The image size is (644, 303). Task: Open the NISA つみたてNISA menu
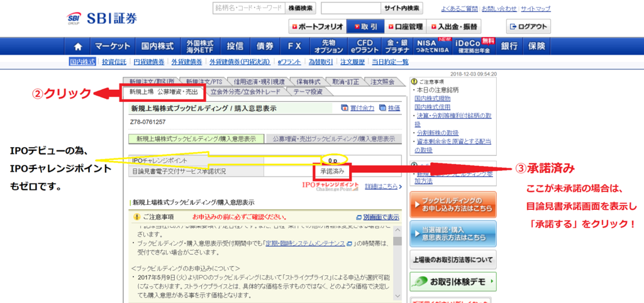click(x=432, y=47)
